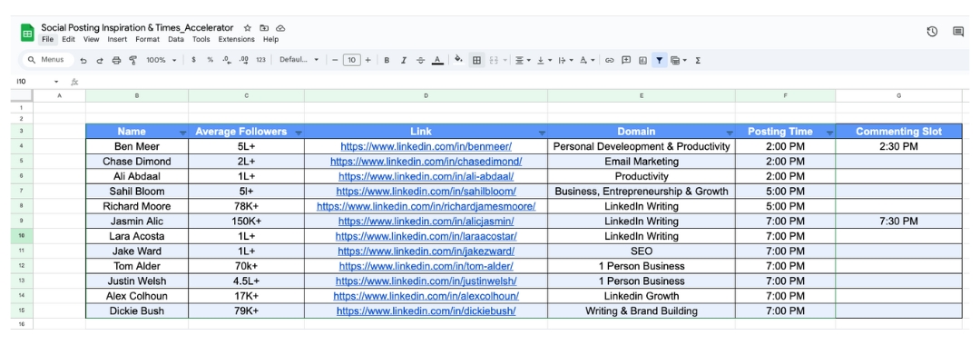
Task: Open the comments panel icon
Action: coord(958,31)
